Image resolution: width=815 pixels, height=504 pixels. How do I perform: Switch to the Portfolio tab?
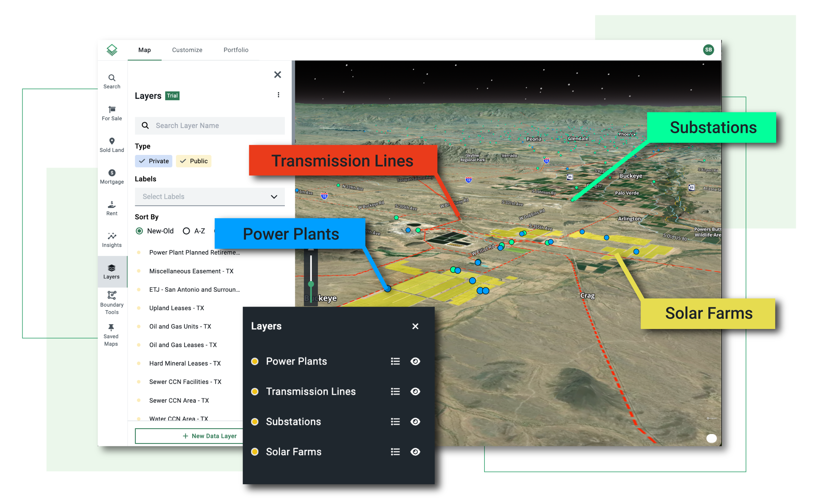point(236,50)
